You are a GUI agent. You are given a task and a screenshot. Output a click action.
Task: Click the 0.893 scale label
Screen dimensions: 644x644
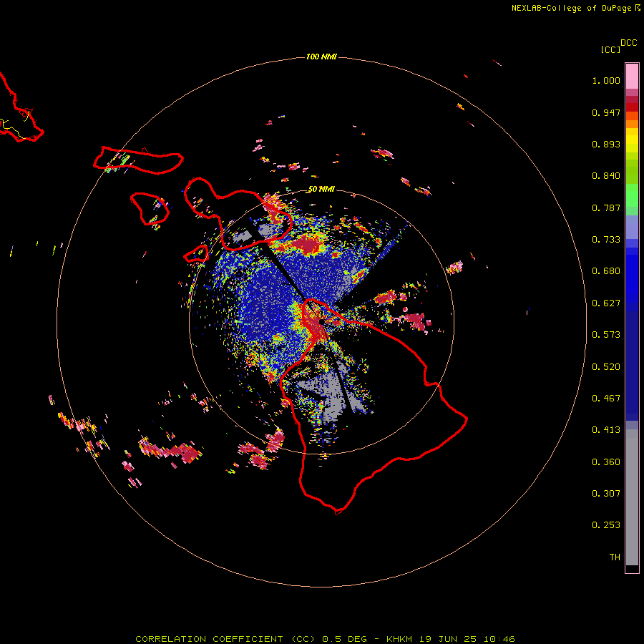606,144
